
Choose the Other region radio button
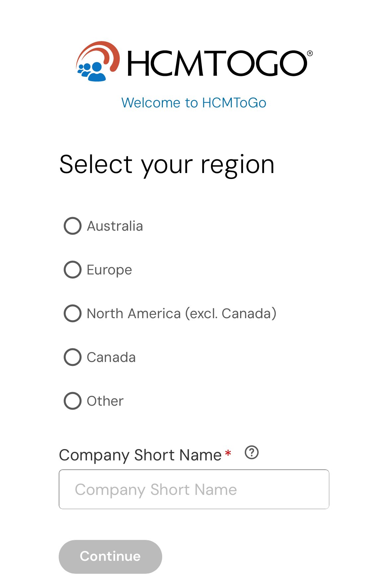pos(73,401)
